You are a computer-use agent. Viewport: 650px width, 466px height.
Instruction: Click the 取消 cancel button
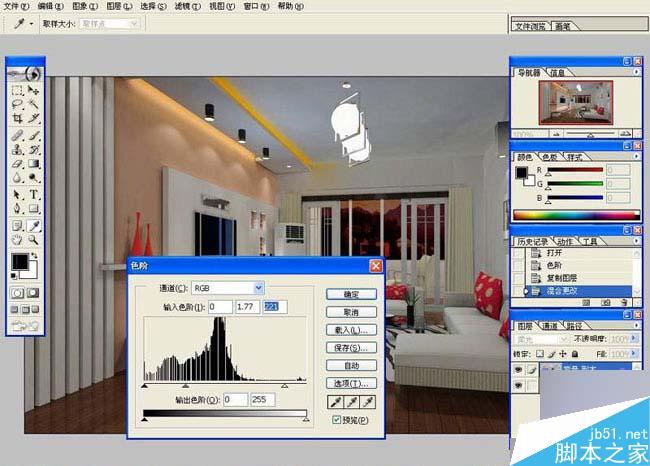click(x=352, y=312)
